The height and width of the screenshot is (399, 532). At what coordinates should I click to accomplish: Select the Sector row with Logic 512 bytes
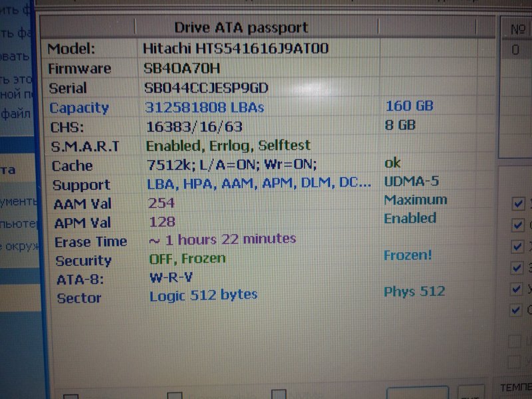coord(203,295)
